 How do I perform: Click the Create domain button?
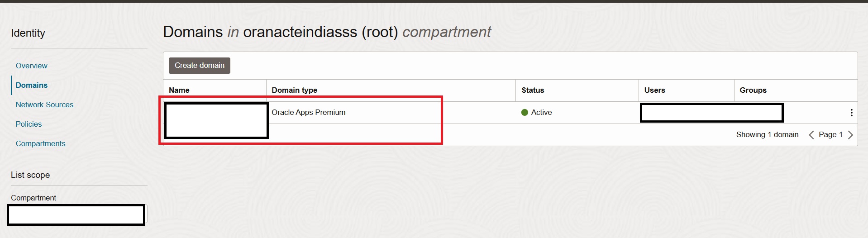tap(200, 66)
